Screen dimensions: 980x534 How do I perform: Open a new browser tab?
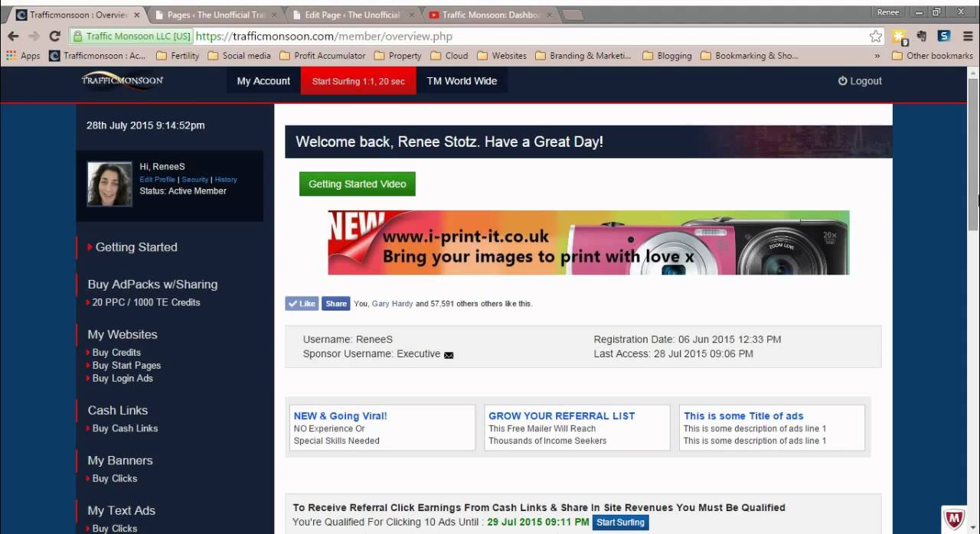point(573,15)
